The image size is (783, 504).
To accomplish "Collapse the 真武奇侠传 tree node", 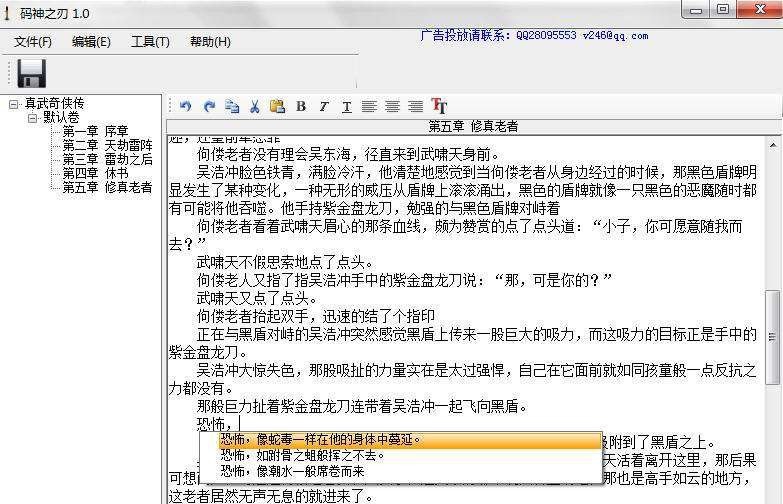I will (x=13, y=104).
